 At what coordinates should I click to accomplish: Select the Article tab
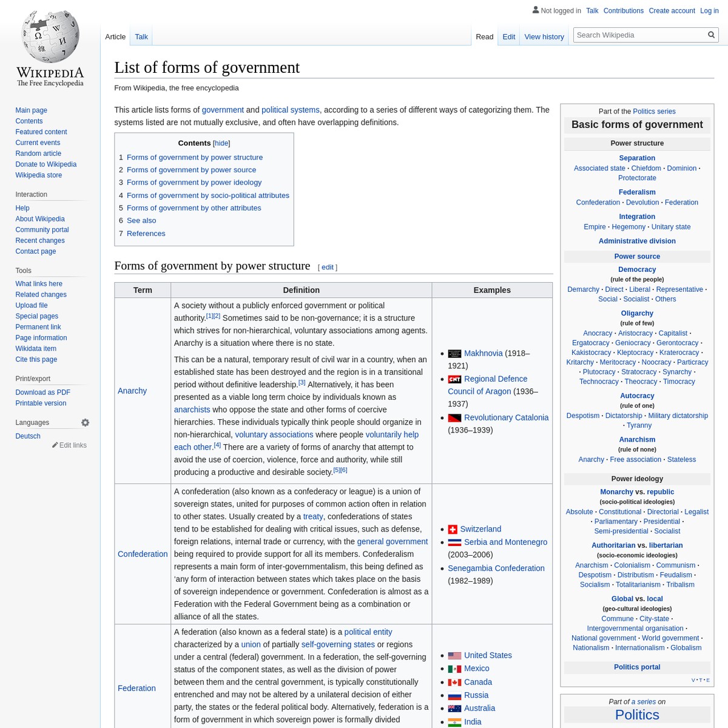click(115, 37)
